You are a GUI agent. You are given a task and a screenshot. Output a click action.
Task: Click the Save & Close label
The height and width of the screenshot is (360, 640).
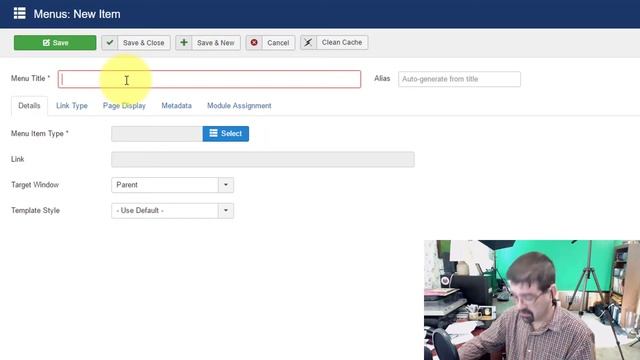(x=144, y=42)
